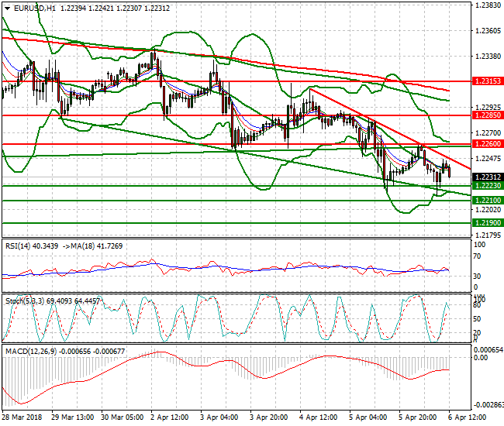Image resolution: width=504 pixels, height=426 pixels.
Task: Select the red 1.22850 price level label
Action: point(488,115)
